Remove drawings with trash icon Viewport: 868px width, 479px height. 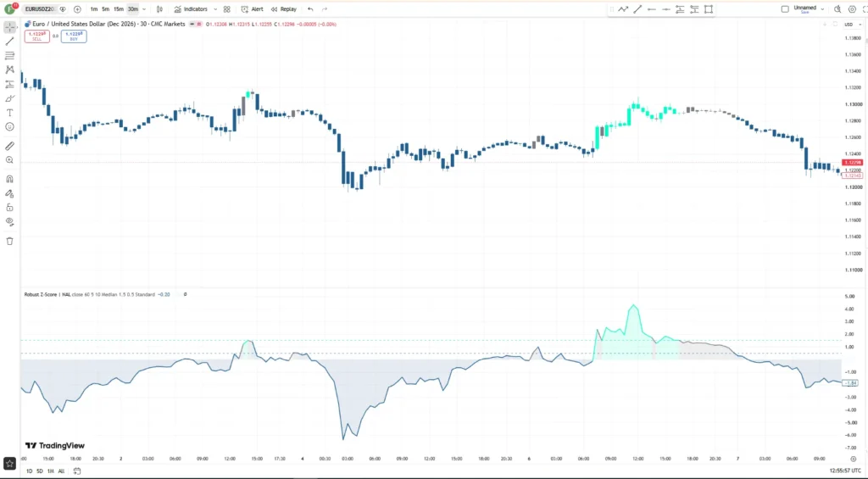point(9,241)
